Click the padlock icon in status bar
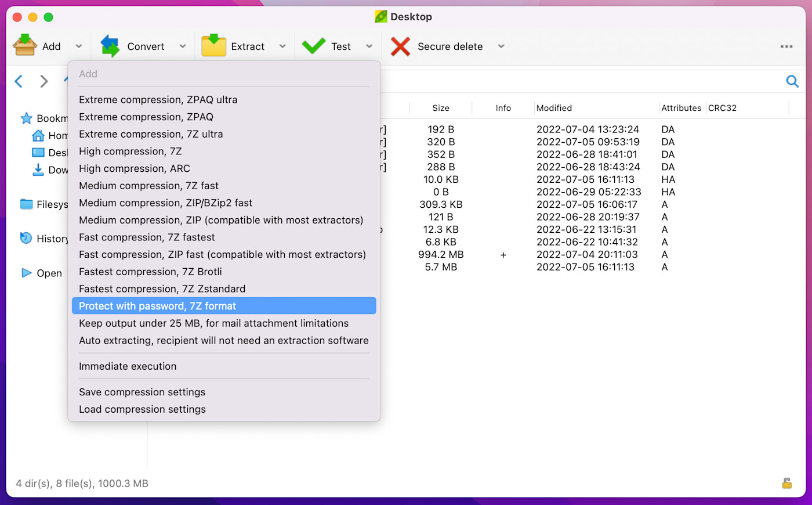 click(x=786, y=483)
